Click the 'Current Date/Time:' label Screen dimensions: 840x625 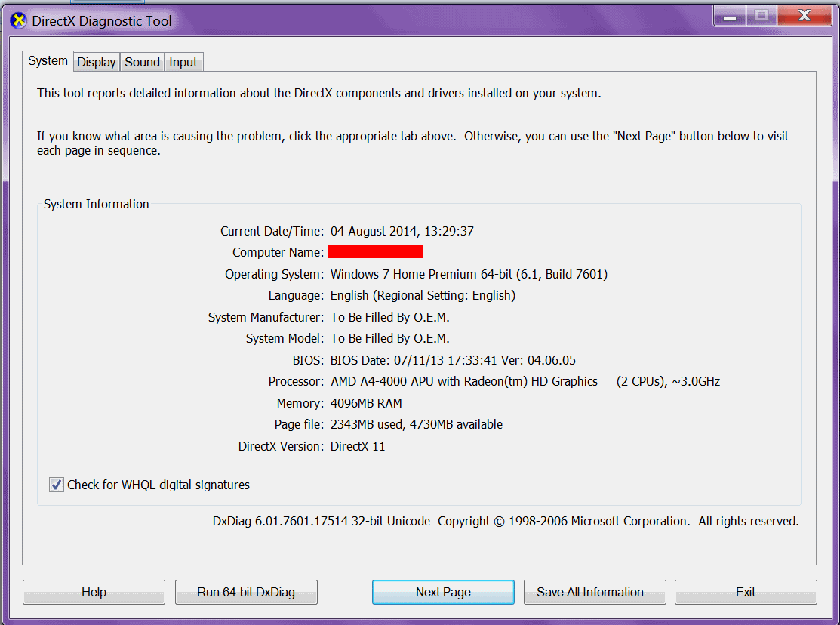click(272, 231)
